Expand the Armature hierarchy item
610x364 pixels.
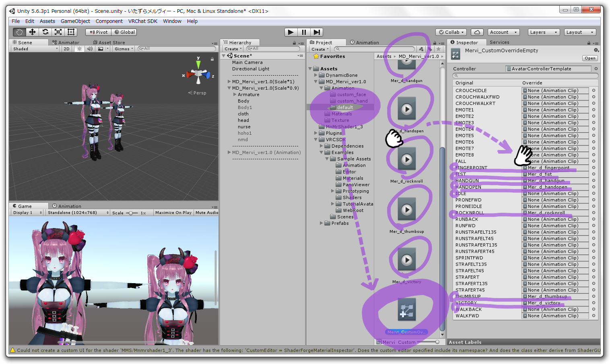(x=235, y=95)
